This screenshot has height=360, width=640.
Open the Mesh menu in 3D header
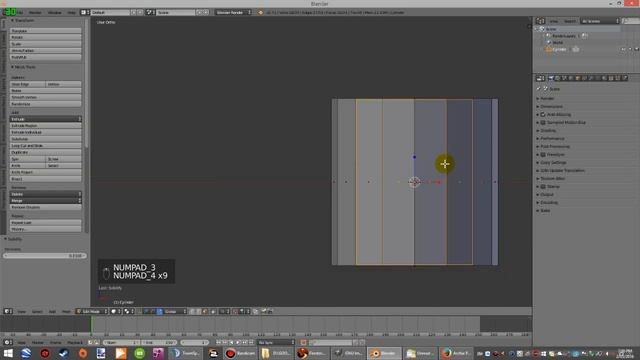66,311
